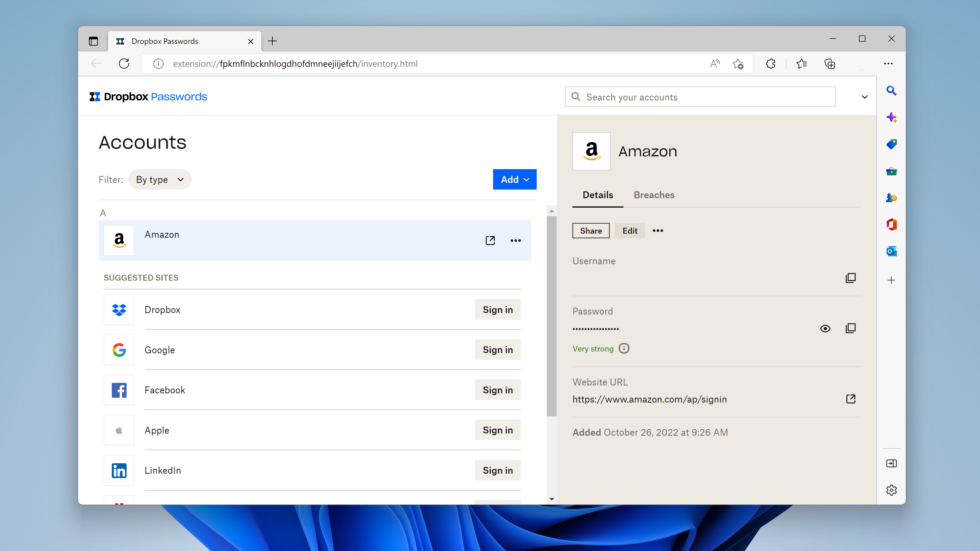Click the Amazon logo in detail panel
980x551 pixels.
pyautogui.click(x=591, y=151)
